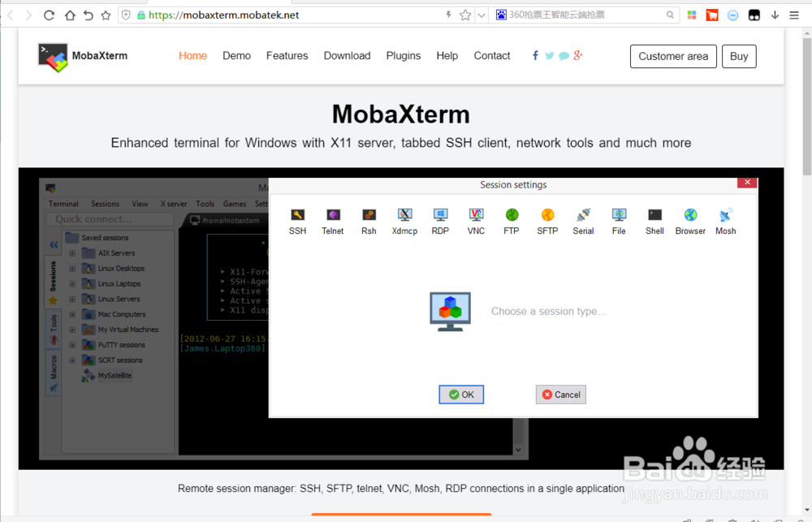Open the Help nav item
This screenshot has width=812, height=522.
(x=447, y=56)
